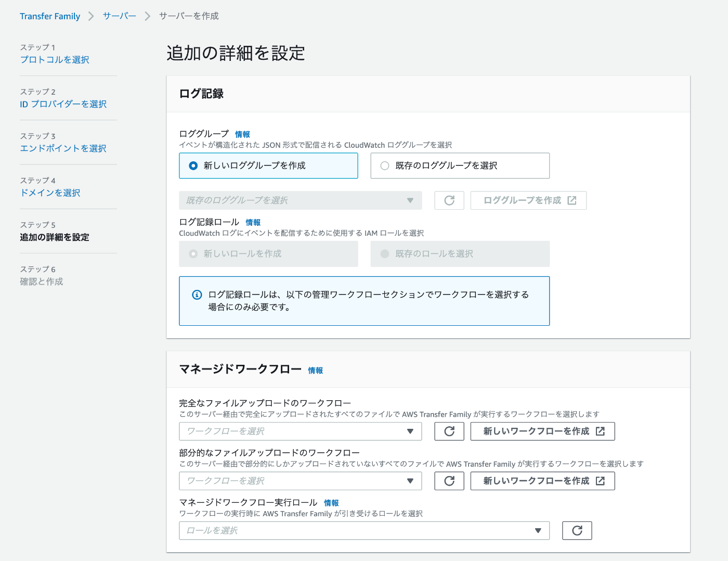Open 情報 link next to マネージドワークフロー実行ロール
728x561 pixels.
click(331, 503)
